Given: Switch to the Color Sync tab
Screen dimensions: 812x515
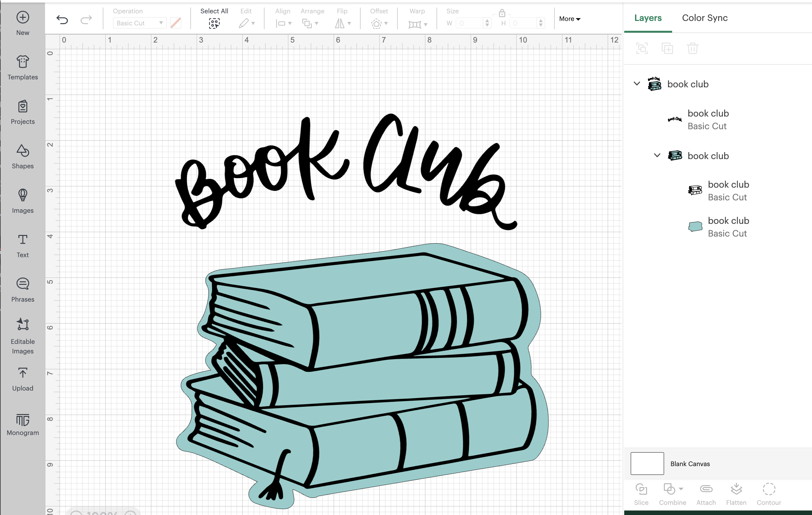Looking at the screenshot, I should (704, 18).
